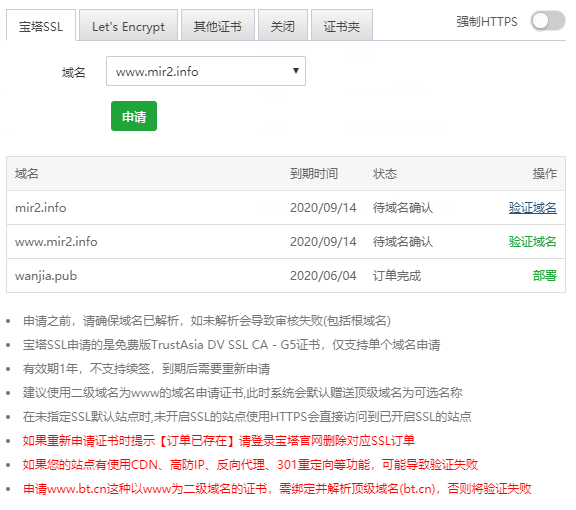Select the www.mir2.info table row domain
The image size is (576, 510).
pos(56,241)
